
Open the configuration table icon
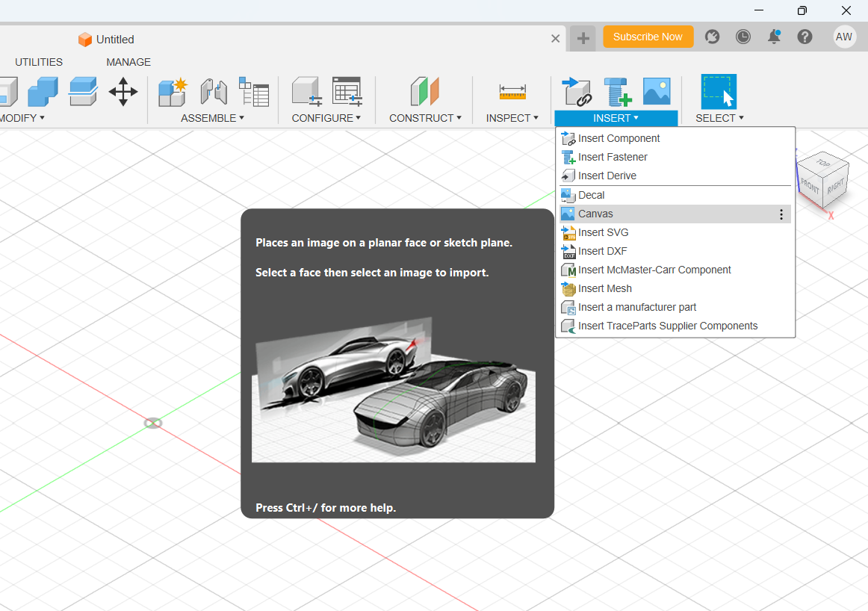[x=347, y=91]
